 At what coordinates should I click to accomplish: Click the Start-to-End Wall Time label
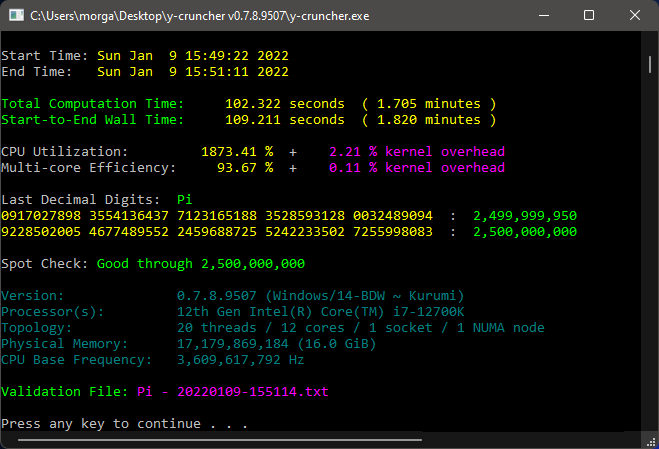coord(93,119)
